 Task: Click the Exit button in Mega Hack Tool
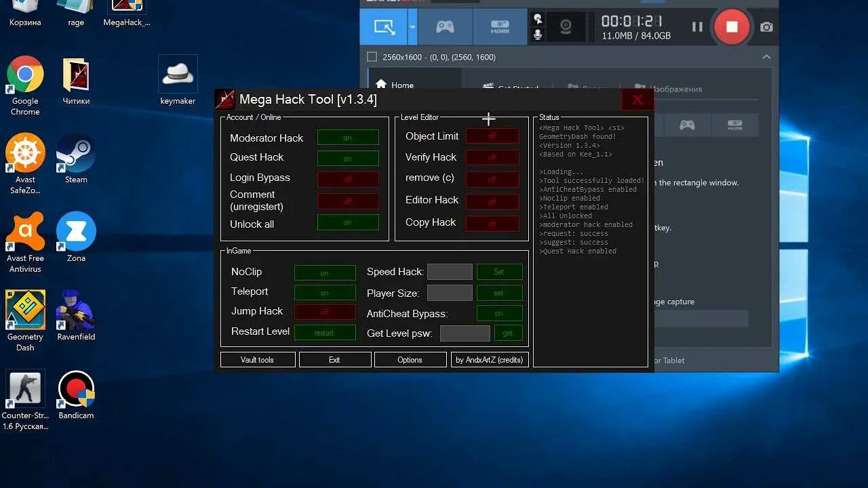click(x=335, y=360)
